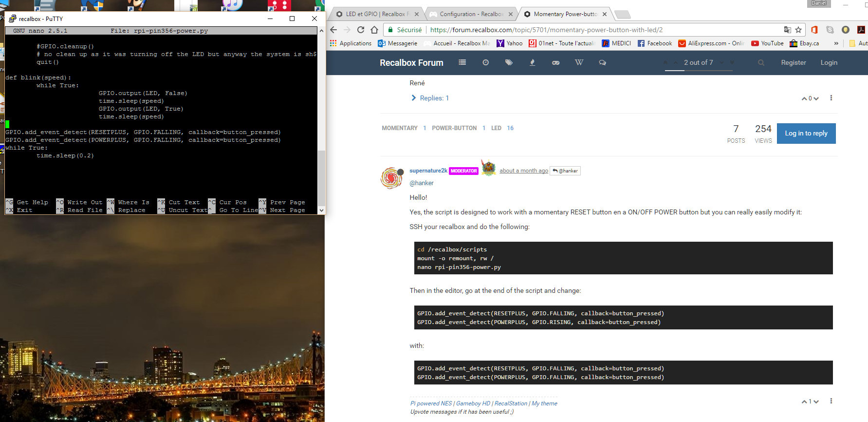Open the MOMENTARY tag

pyautogui.click(x=400, y=128)
